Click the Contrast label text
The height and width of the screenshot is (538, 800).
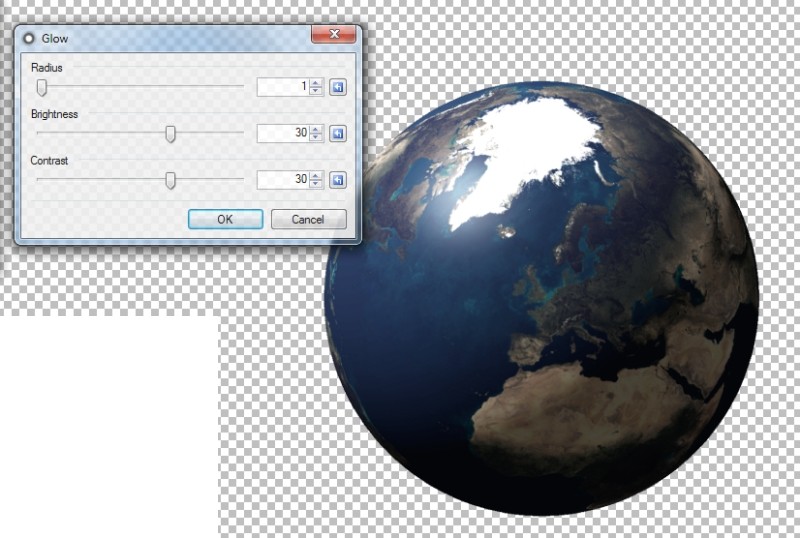(x=49, y=161)
